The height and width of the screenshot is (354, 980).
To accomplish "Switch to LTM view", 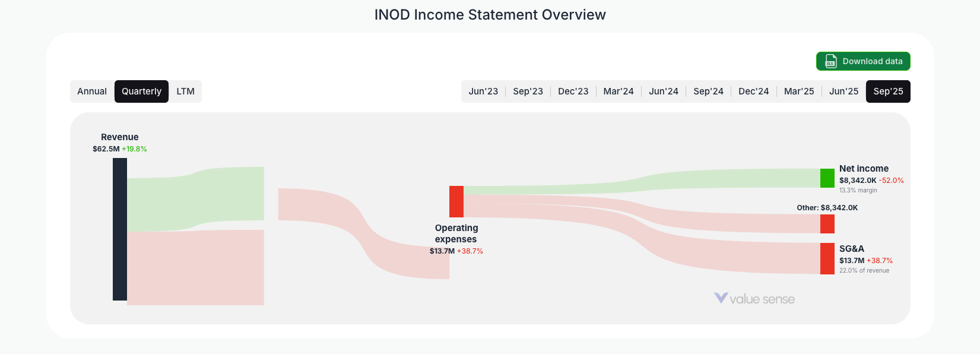I will (185, 91).
